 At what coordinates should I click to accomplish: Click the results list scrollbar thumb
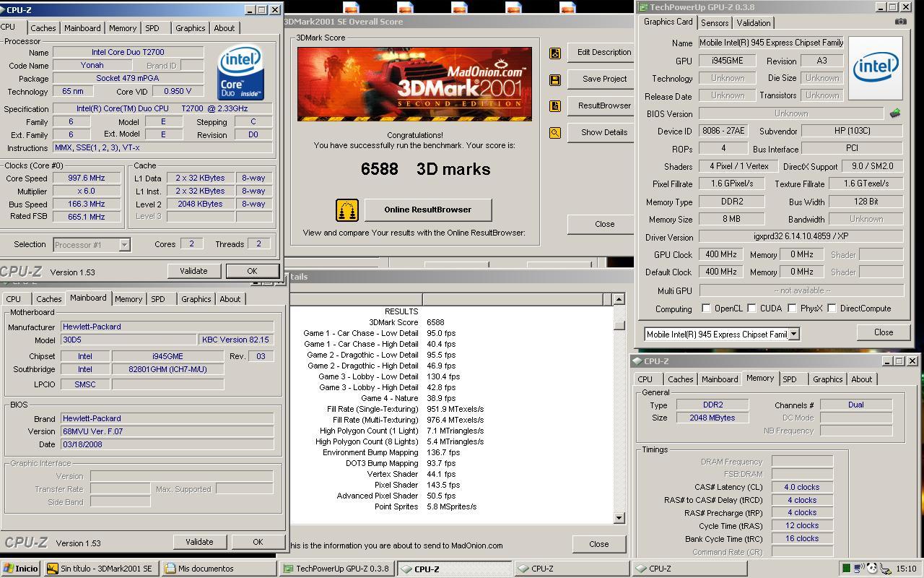(x=619, y=324)
